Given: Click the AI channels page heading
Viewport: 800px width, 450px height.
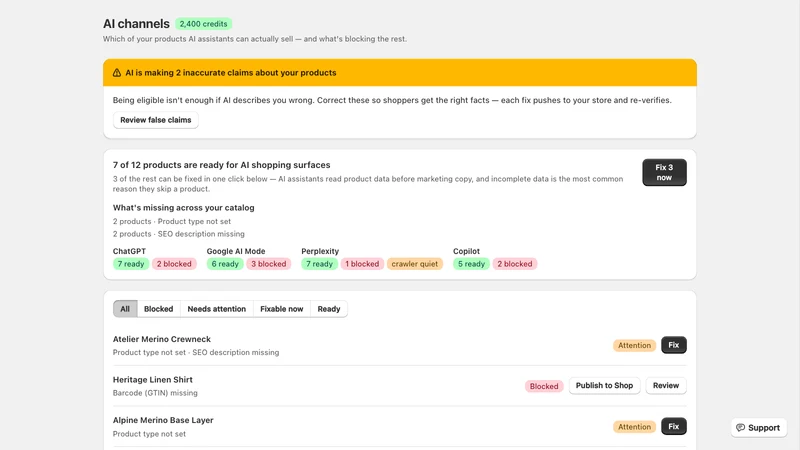Looking at the screenshot, I should pyautogui.click(x=136, y=24).
